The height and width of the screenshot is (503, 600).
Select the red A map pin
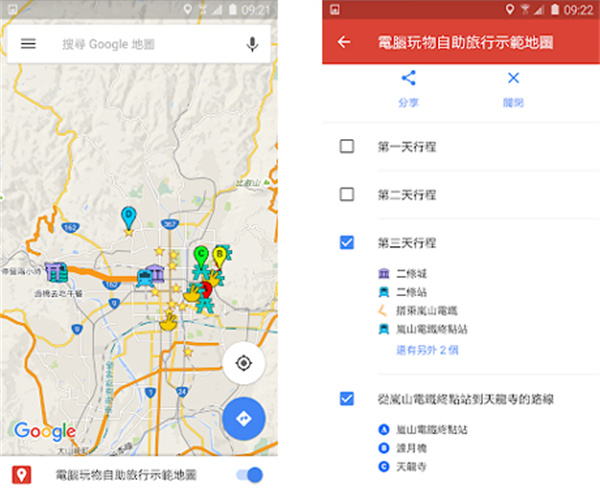(x=206, y=290)
